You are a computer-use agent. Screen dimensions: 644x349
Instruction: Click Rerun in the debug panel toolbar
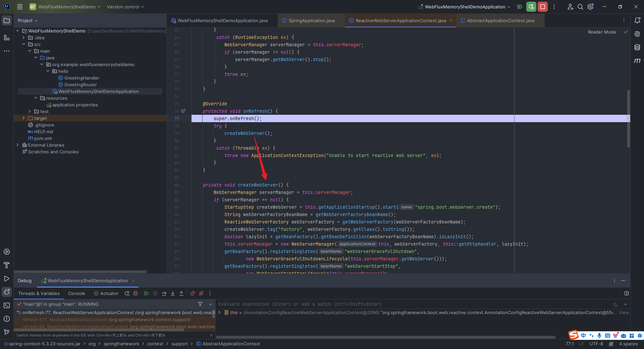click(127, 293)
